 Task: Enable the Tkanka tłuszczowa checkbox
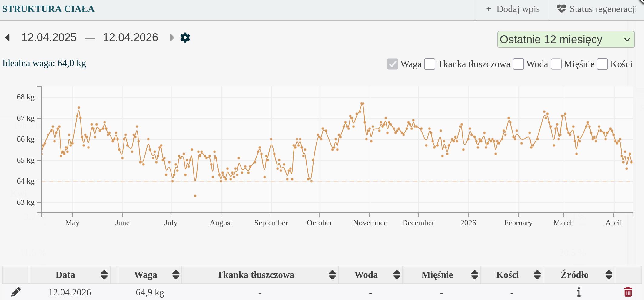tap(430, 64)
